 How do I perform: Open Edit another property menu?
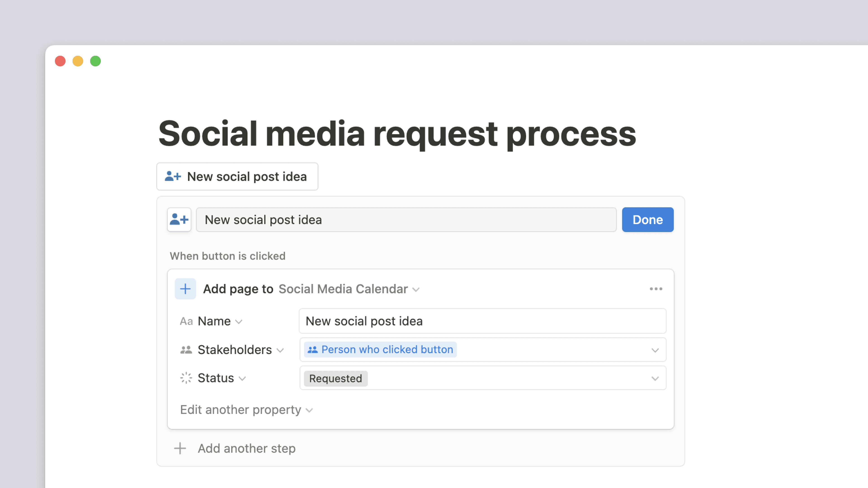tap(246, 410)
